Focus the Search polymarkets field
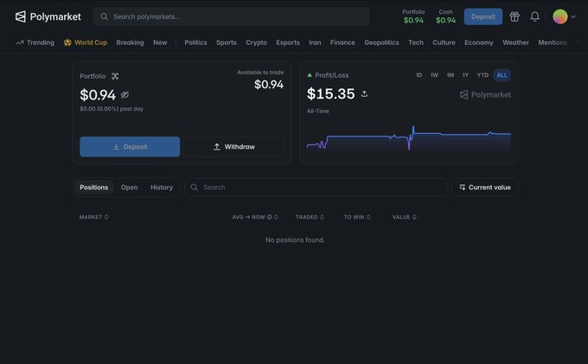 click(x=231, y=17)
